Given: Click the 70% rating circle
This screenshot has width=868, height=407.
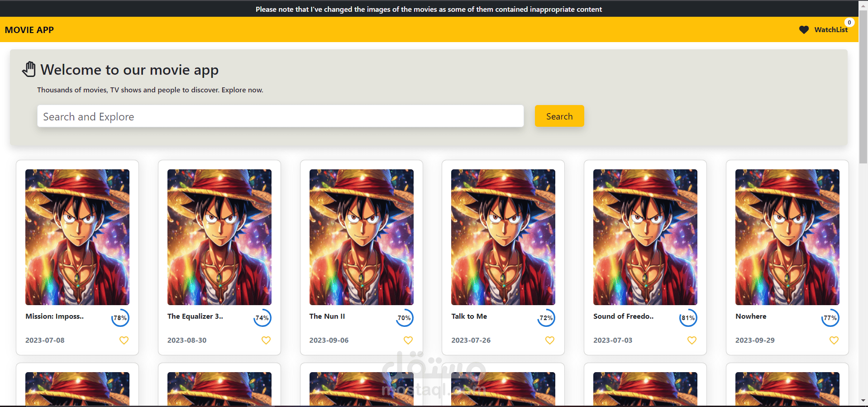Looking at the screenshot, I should tap(405, 318).
